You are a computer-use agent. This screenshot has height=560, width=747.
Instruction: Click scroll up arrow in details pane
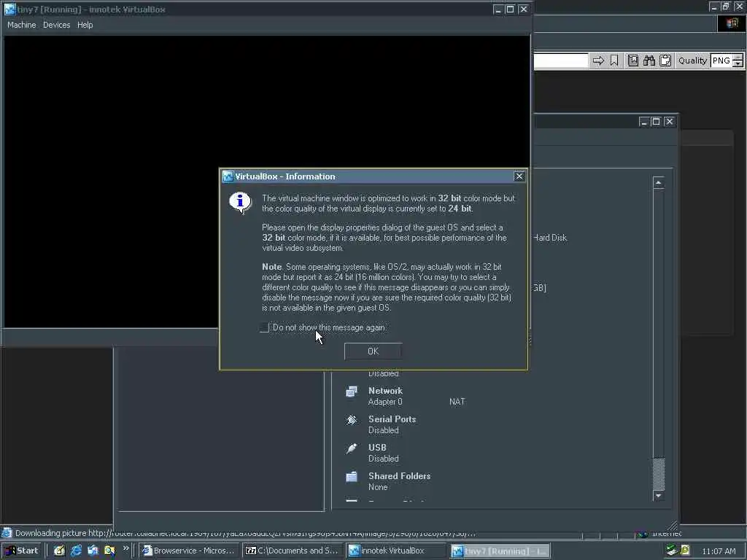click(659, 183)
